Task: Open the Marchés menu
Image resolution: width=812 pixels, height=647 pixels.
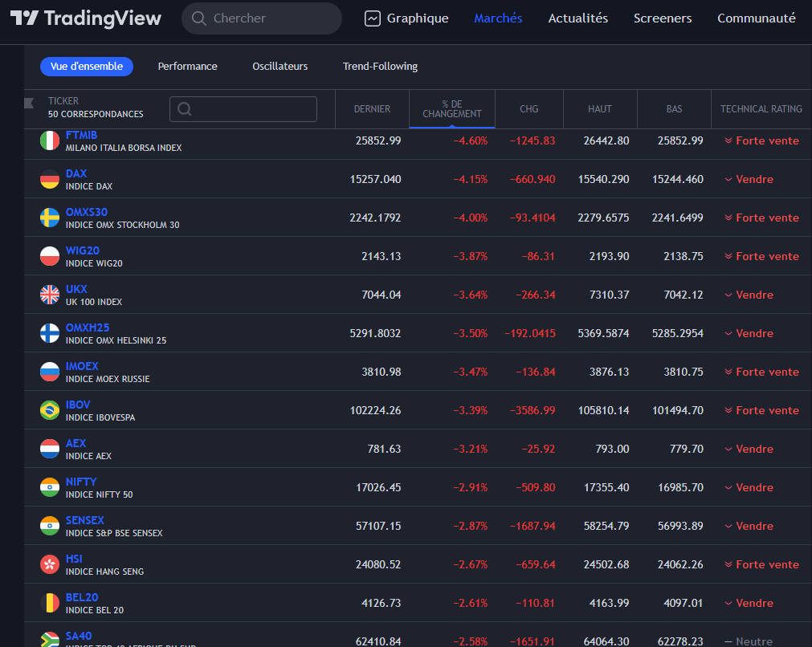Action: [x=498, y=18]
